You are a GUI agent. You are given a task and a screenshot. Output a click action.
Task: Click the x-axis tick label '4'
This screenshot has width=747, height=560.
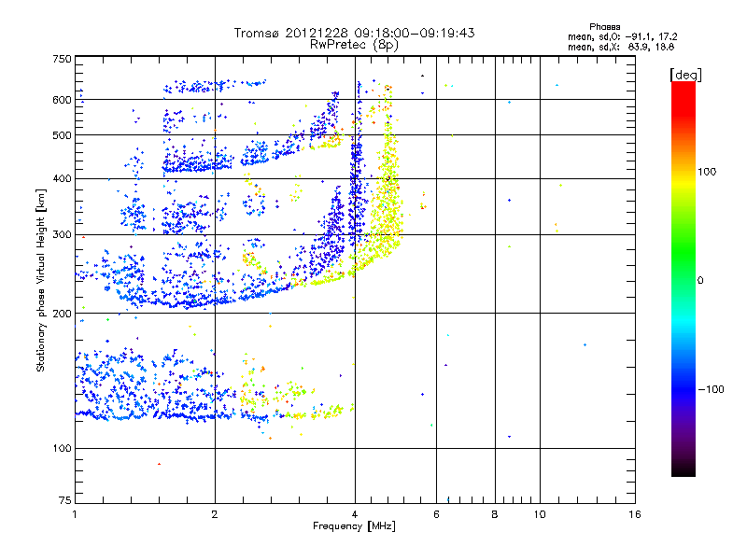(x=355, y=514)
